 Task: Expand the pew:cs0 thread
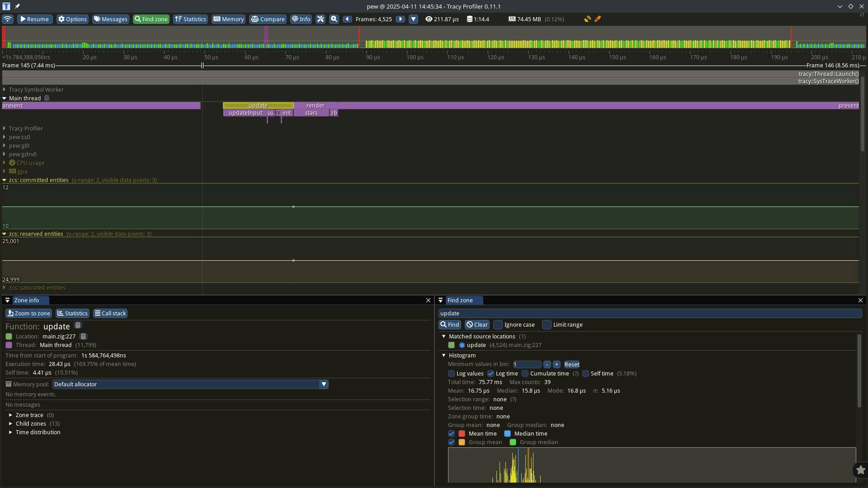(4, 137)
